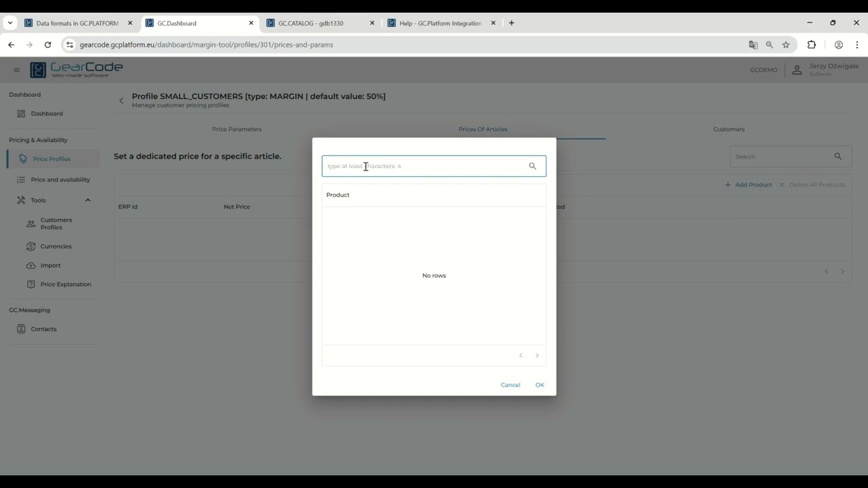Click the Tools wrench icon

[x=21, y=200]
